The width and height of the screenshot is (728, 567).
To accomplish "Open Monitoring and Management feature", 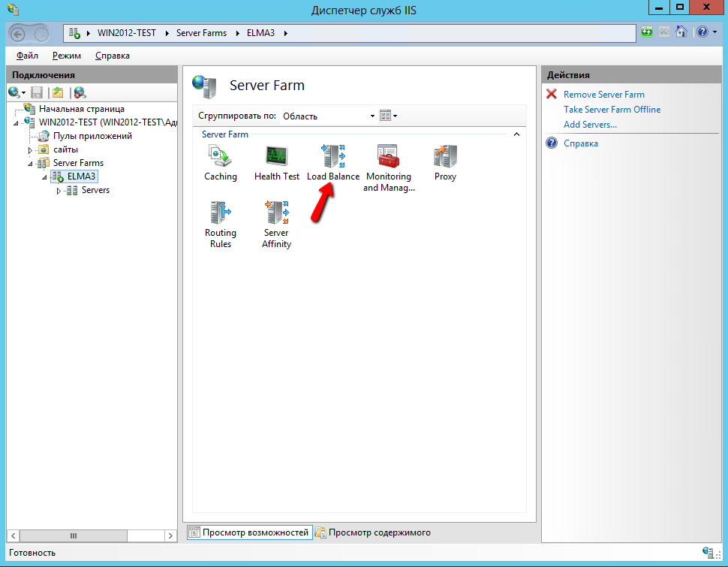I will (388, 158).
